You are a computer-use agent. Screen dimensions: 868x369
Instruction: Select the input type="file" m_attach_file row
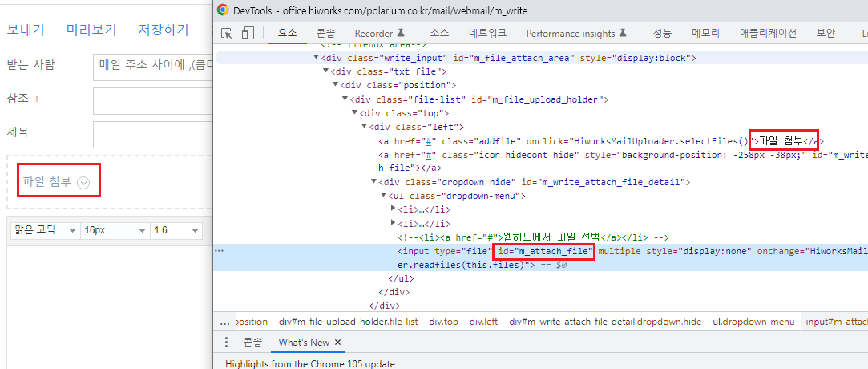[541, 257]
